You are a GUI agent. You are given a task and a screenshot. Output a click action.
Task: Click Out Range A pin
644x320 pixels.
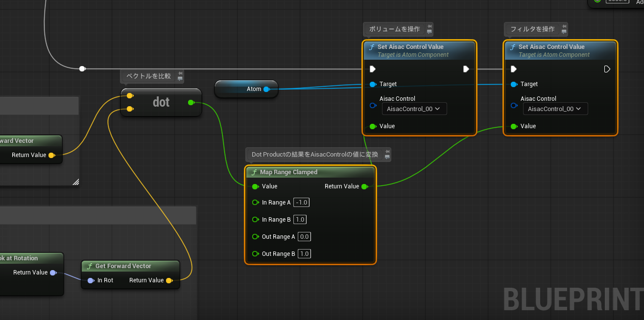(255, 237)
